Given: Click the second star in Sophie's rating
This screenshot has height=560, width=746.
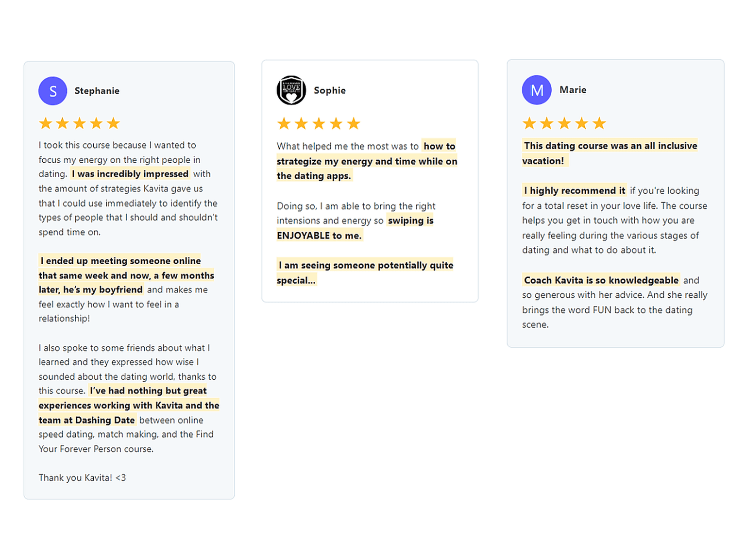Looking at the screenshot, I should 301,124.
